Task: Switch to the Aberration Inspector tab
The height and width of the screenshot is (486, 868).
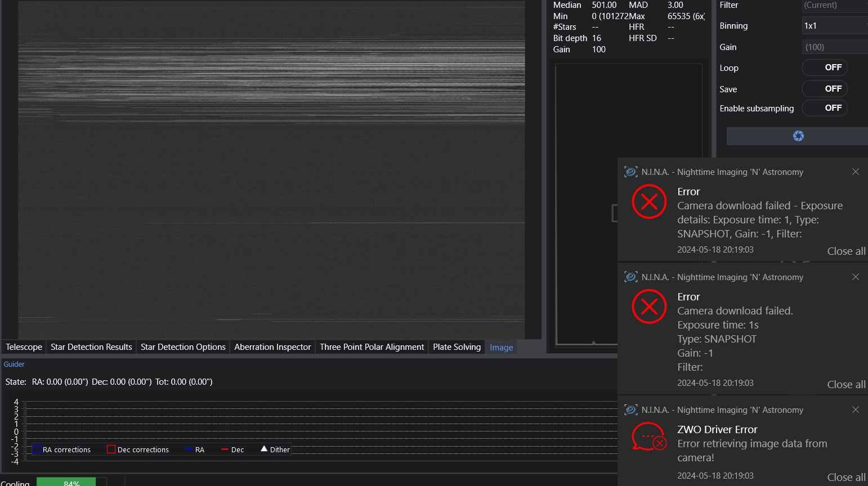Action: click(272, 347)
